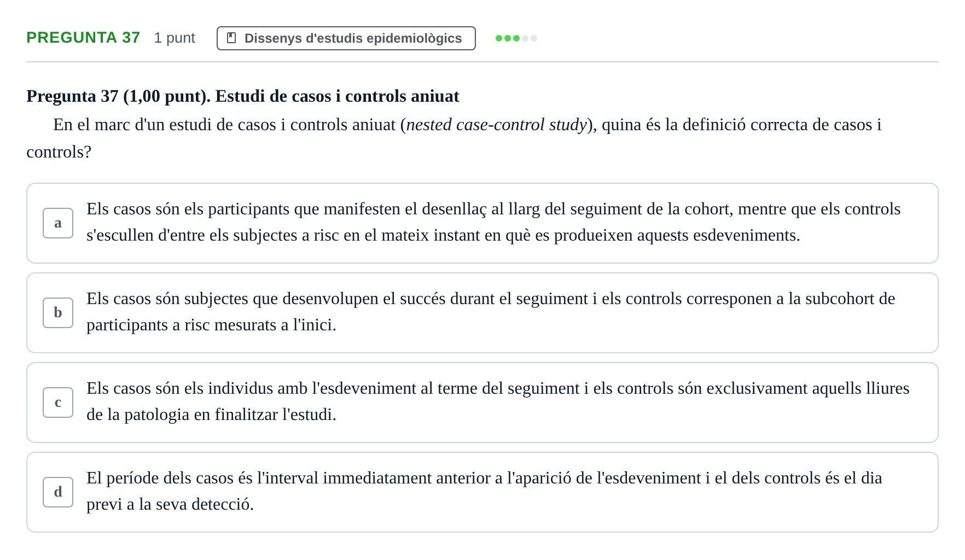Viewport: 965px width, 560px height.
Task: Pick the option about controls free of pathology at study end
Action: 482,402
